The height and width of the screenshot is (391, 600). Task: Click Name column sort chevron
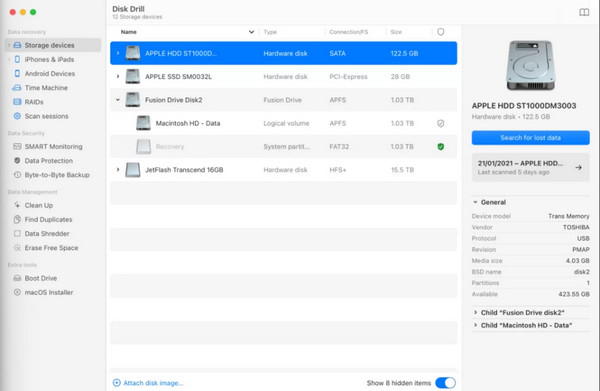251,32
